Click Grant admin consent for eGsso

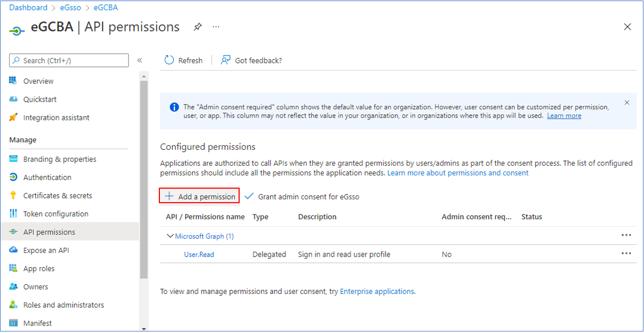pos(302,197)
